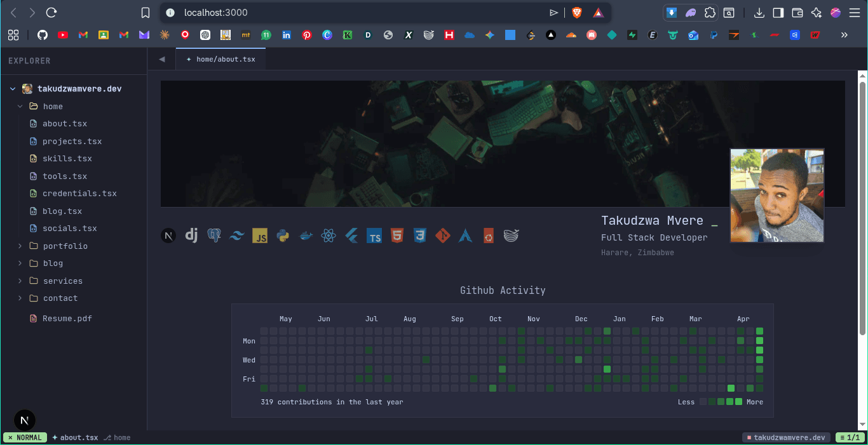This screenshot has width=868, height=445.
Task: Go back in browser history
Action: click(x=13, y=13)
